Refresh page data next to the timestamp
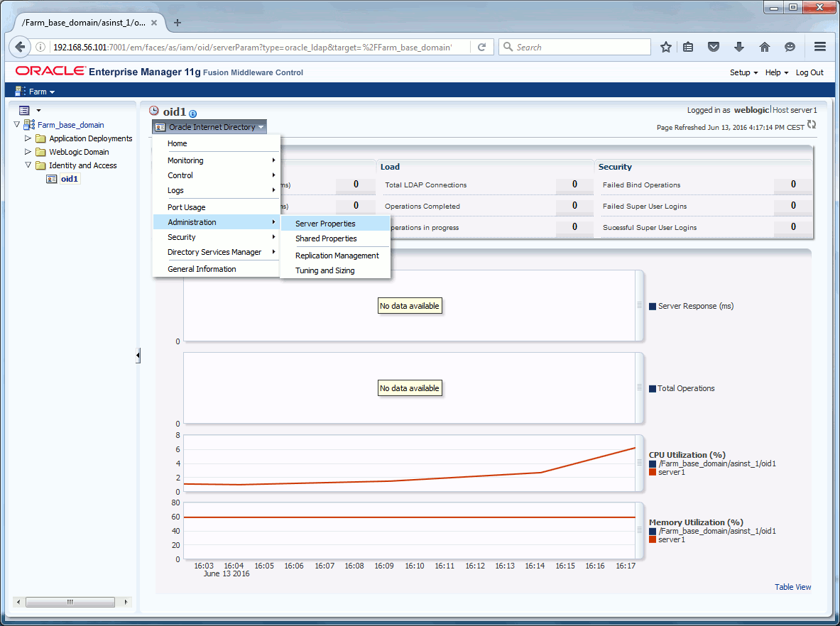Screen dimensions: 840x626 coord(812,125)
